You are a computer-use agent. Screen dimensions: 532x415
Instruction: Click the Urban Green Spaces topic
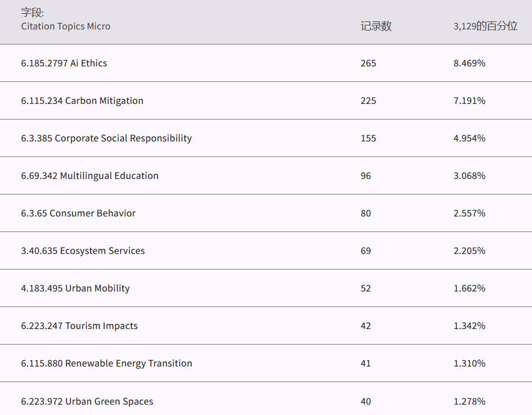[x=87, y=401]
